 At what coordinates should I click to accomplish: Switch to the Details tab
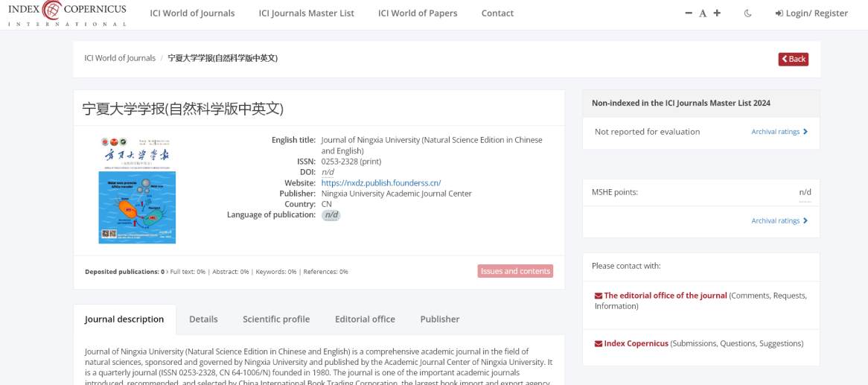point(203,319)
